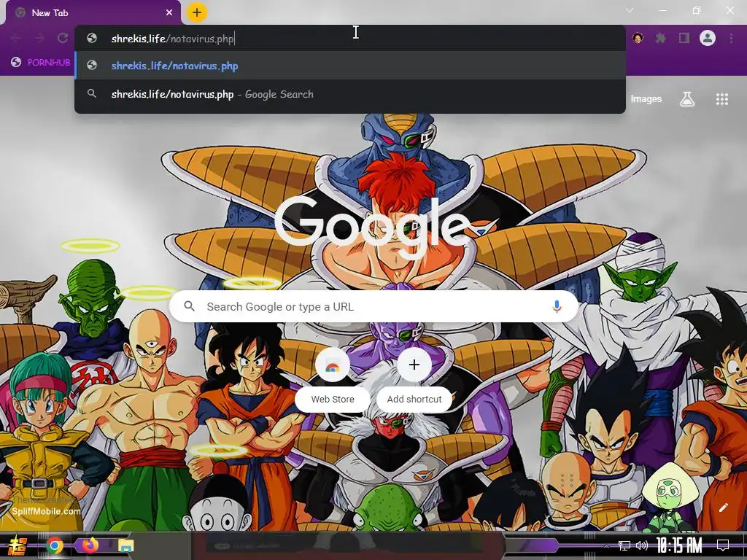The width and height of the screenshot is (747, 560).
Task: Click the extension avatar icon in toolbar
Action: 638,38
